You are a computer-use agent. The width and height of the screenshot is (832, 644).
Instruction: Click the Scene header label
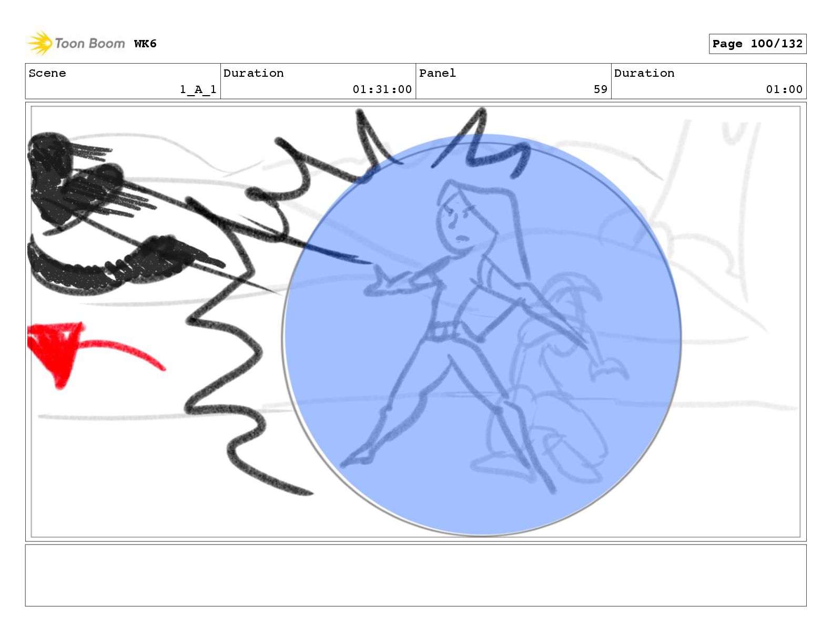pos(47,73)
